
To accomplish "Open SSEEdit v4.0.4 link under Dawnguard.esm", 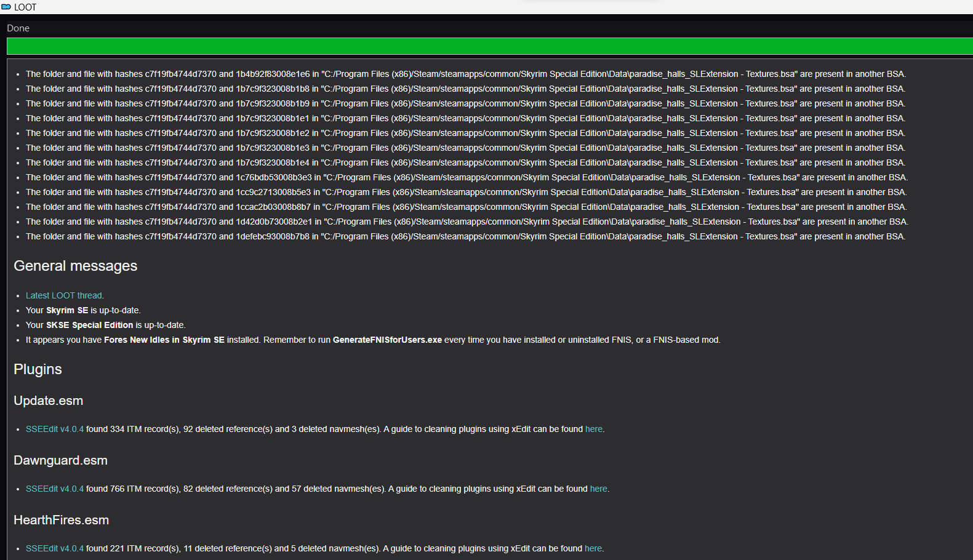I will [x=55, y=489].
